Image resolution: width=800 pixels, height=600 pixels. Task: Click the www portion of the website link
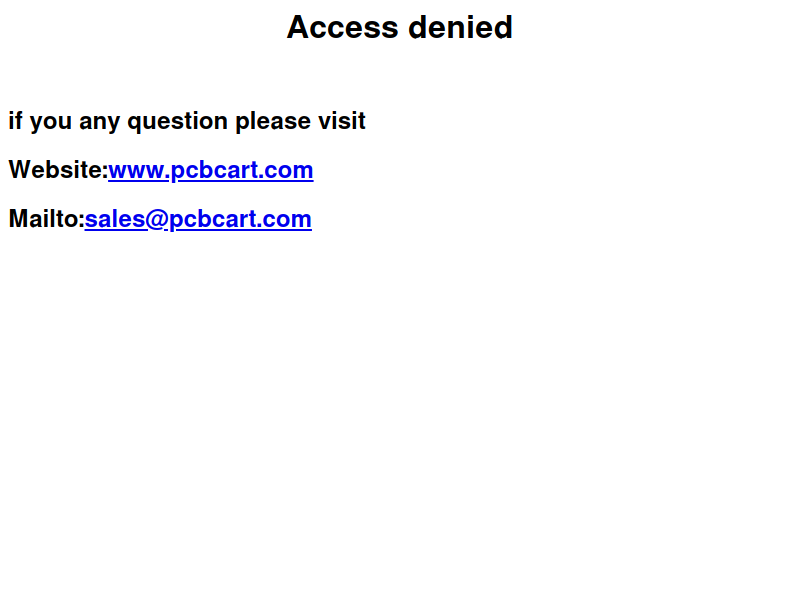[x=136, y=171]
